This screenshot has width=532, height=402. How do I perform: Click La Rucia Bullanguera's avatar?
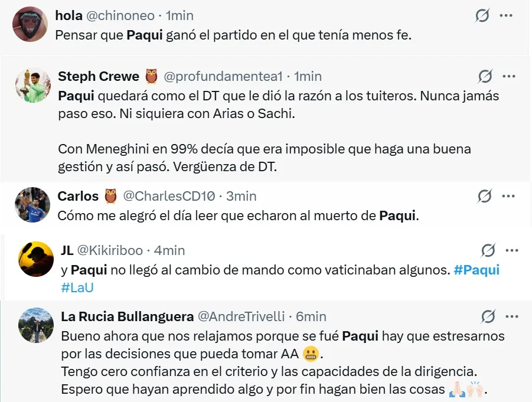coord(36,325)
